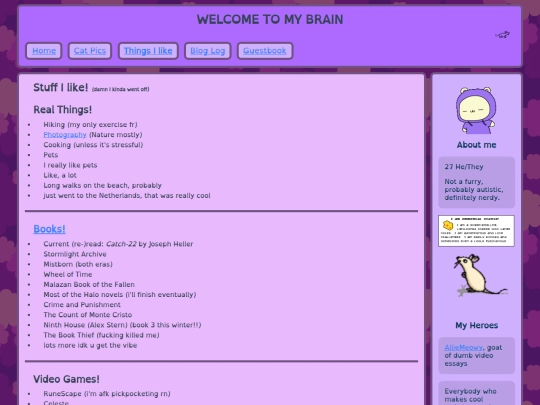Click 'Not a furry, probably autistic' bio text

[474, 190]
